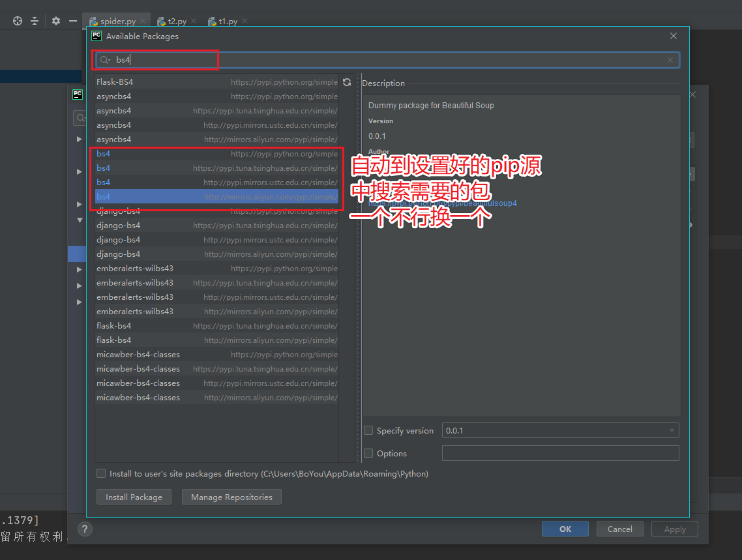The height and width of the screenshot is (560, 742).
Task: Click the locate target icon in toolbar
Action: (18, 21)
